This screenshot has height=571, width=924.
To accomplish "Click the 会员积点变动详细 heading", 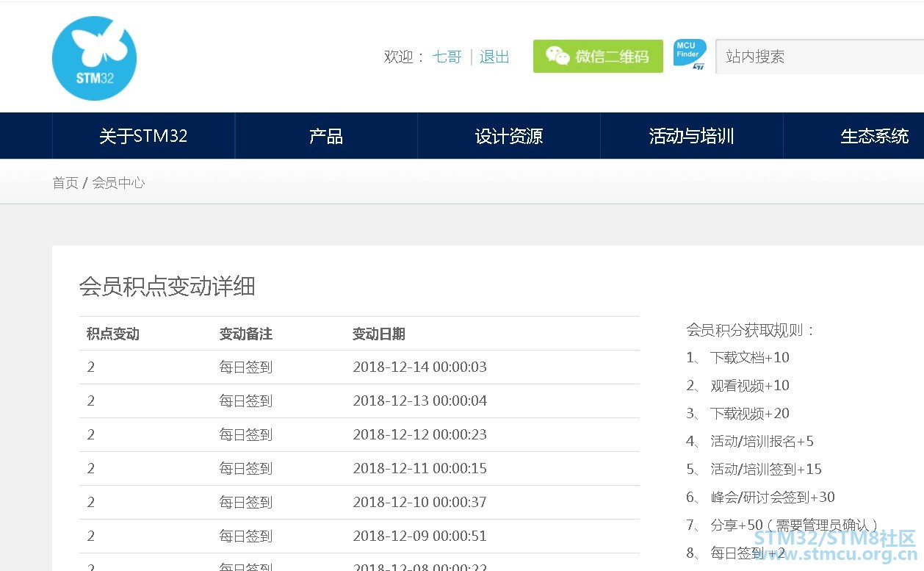I will (x=167, y=287).
